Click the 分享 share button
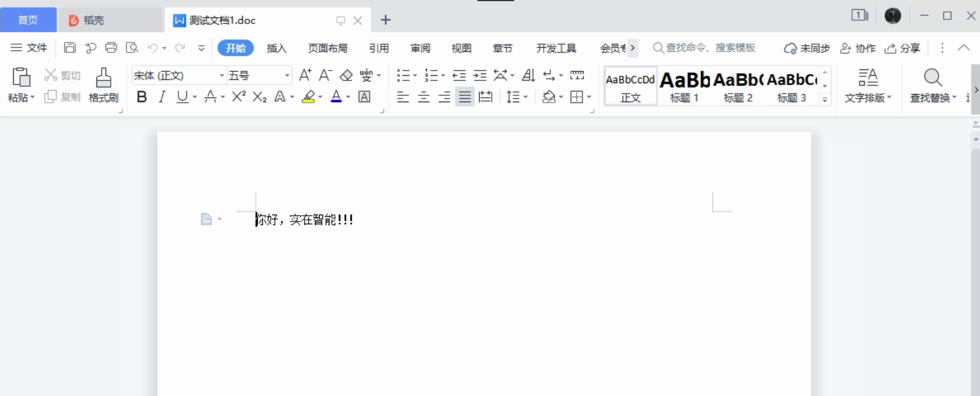Viewport: 980px width, 396px height. click(x=903, y=48)
